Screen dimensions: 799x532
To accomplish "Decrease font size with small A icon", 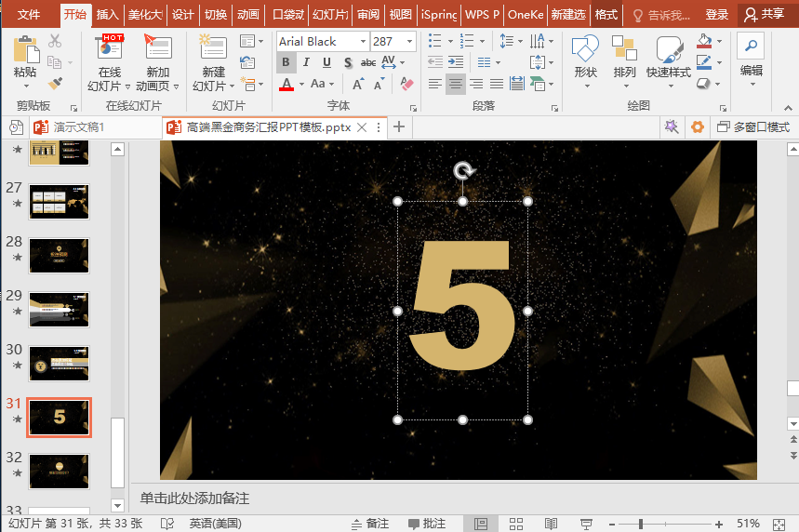I will 380,84.
